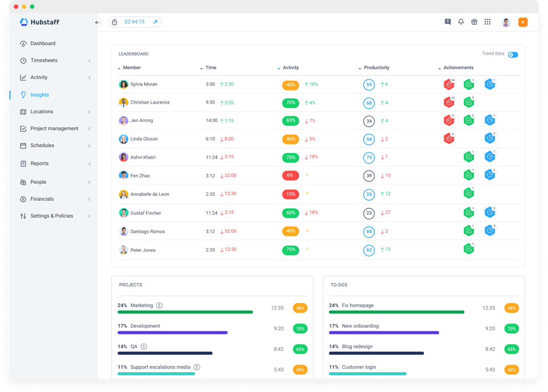The height and width of the screenshot is (392, 548).
Task: Expand the Reports menu chevron
Action: tap(90, 163)
